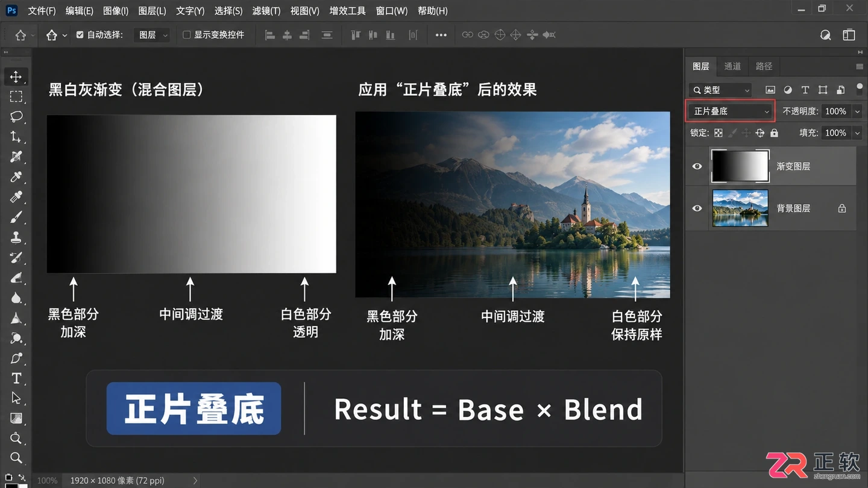868x488 pixels.
Task: Open the three-dot more options in options bar
Action: click(x=441, y=35)
